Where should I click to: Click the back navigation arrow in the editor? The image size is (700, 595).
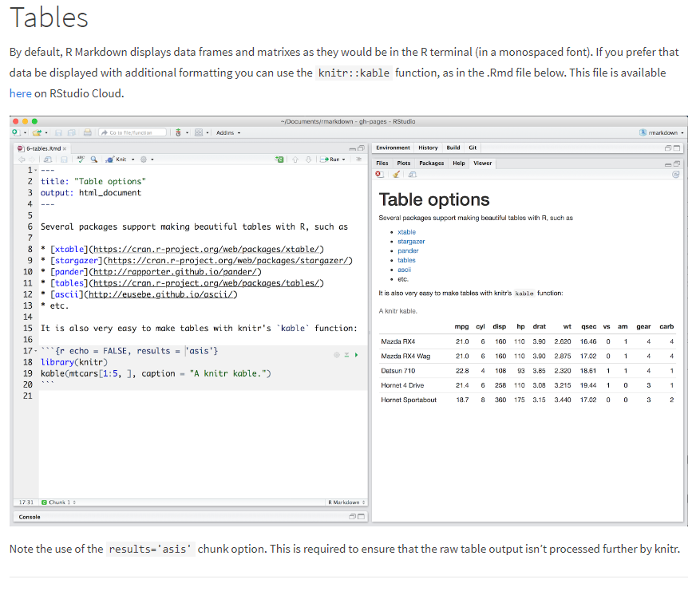(x=23, y=159)
